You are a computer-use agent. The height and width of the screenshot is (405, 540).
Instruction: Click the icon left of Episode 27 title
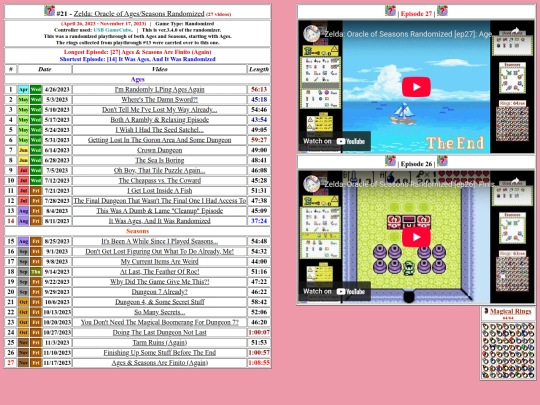click(390, 11)
